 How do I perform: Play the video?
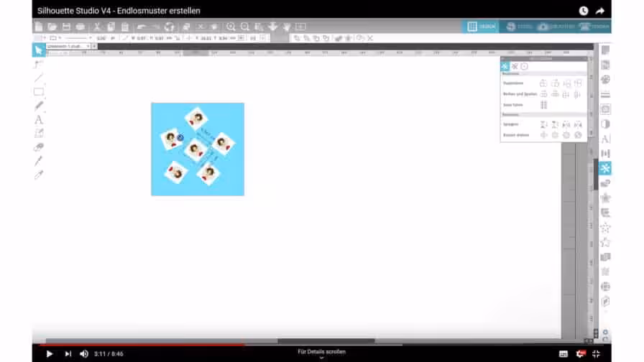pos(50,353)
